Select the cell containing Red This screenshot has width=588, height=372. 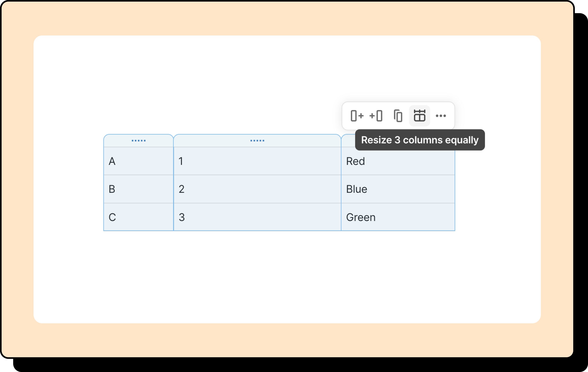(355, 161)
